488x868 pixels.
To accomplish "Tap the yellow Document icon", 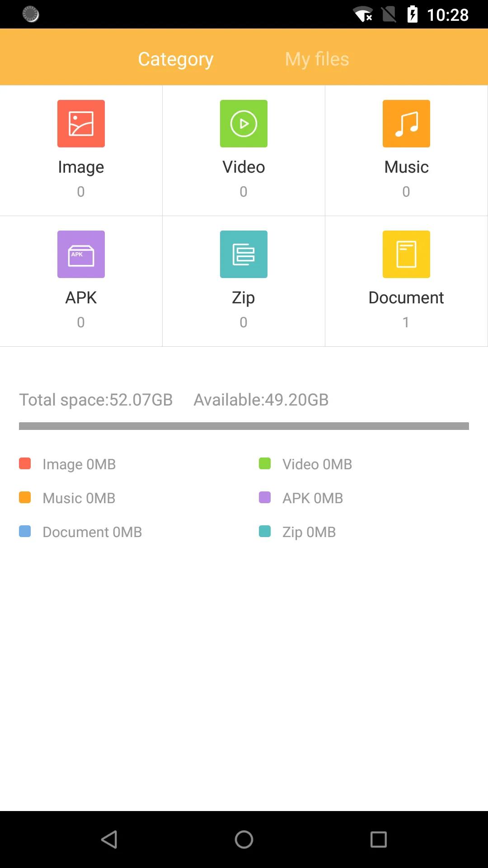I will click(x=406, y=254).
